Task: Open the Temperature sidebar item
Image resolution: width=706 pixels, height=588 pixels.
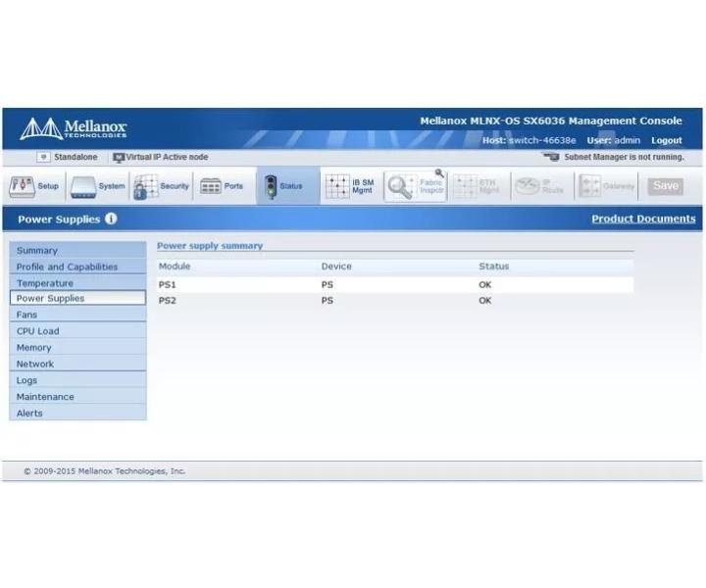Action: [x=77, y=282]
